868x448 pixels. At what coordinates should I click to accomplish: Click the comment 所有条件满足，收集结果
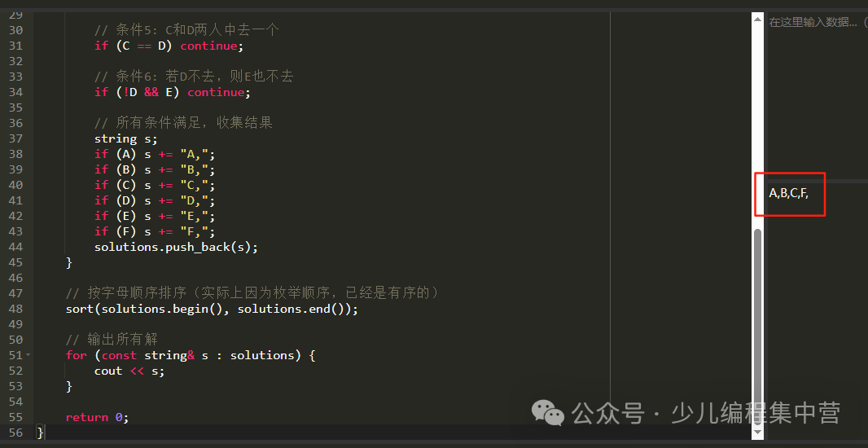click(183, 123)
